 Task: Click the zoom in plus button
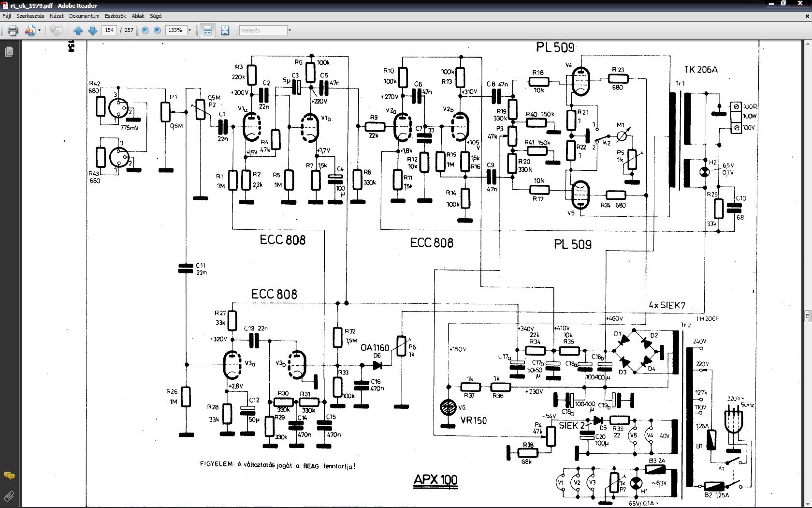pos(157,30)
